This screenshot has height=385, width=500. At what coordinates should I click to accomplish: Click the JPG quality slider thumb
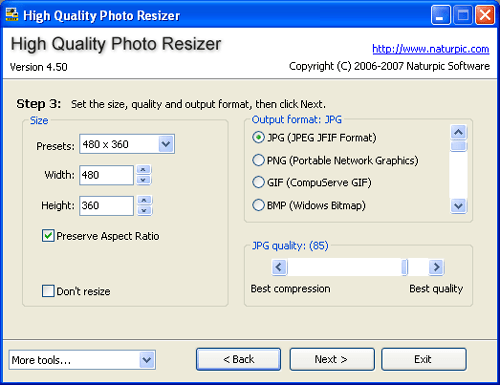click(404, 267)
